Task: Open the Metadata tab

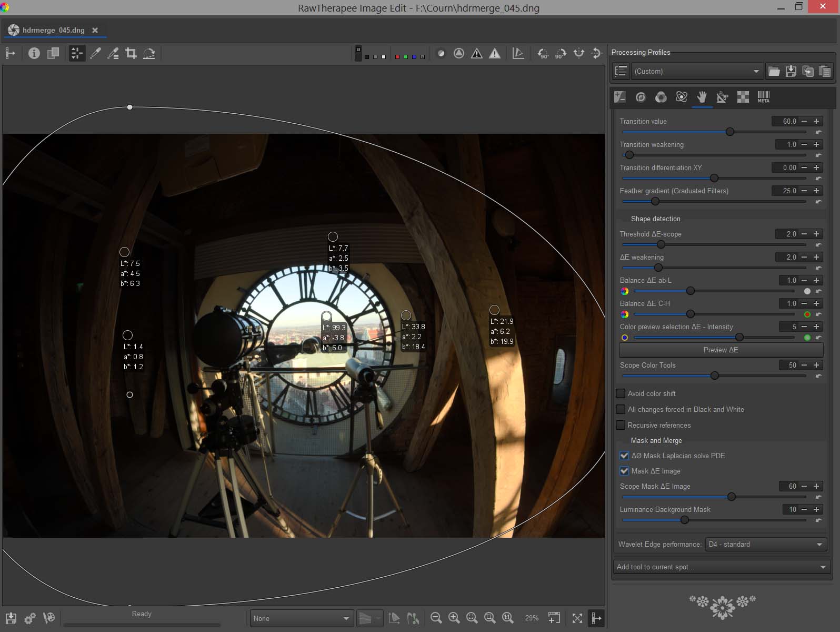Action: click(x=763, y=97)
